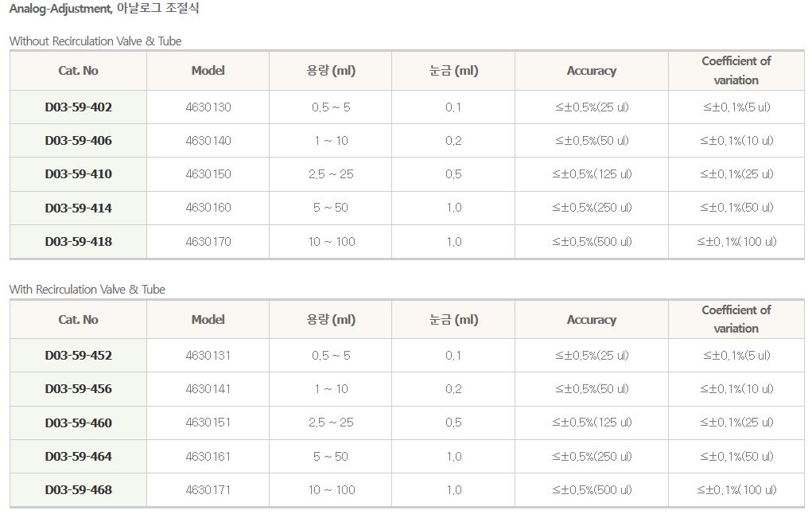Open catalog item D03-59-410
This screenshot has width=812, height=518.
78,174
